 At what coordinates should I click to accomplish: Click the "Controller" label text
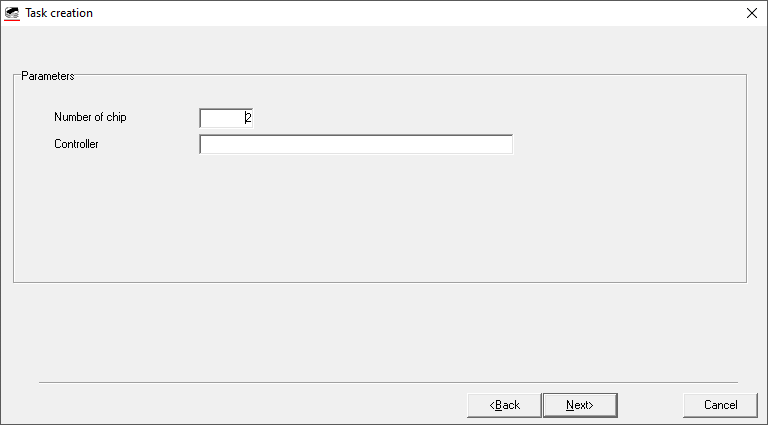click(x=76, y=144)
